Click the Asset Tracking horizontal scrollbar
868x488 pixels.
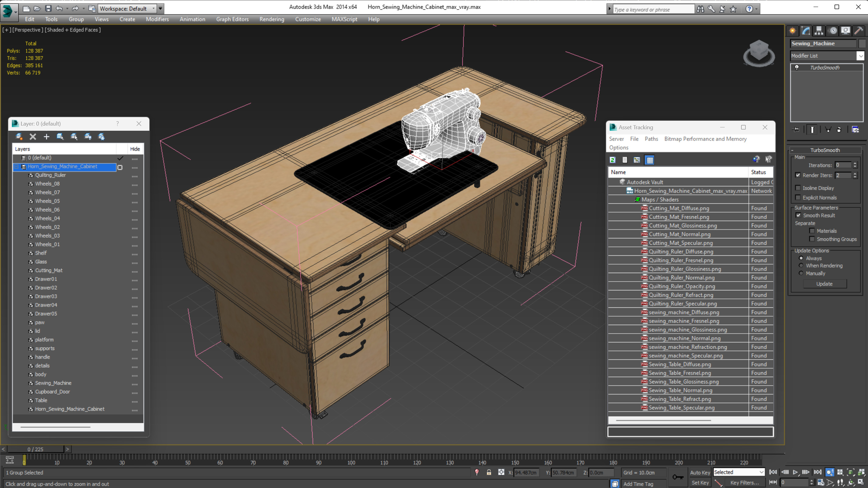(x=663, y=420)
